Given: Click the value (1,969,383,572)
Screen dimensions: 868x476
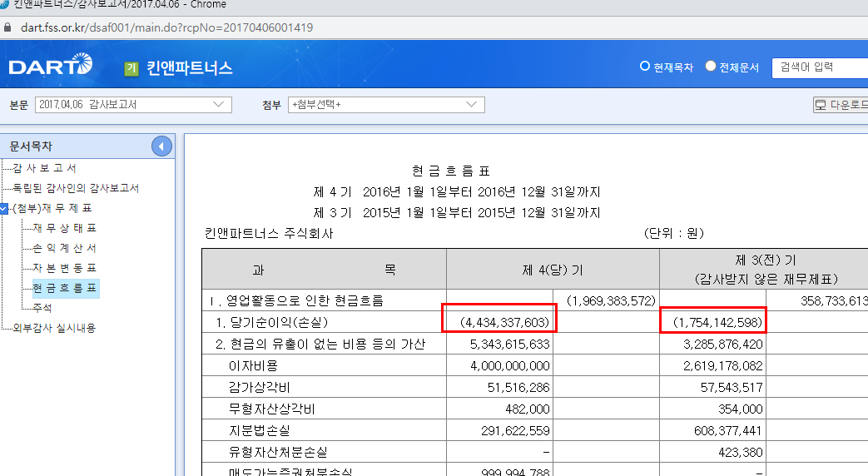Looking at the screenshot, I should [611, 300].
